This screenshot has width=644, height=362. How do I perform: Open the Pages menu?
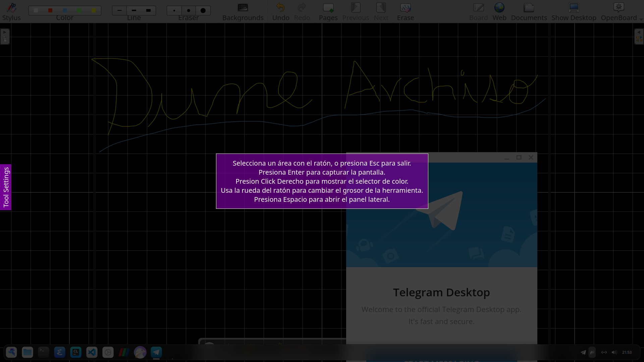(x=328, y=11)
